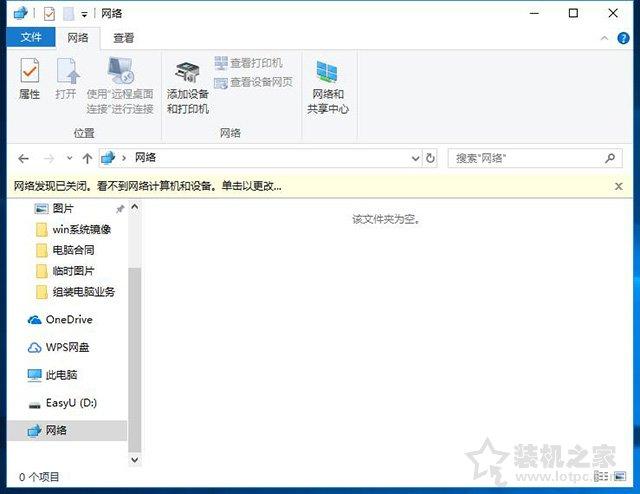Click the 打开 open icon in ribbon
The image size is (640, 494).
(x=66, y=79)
